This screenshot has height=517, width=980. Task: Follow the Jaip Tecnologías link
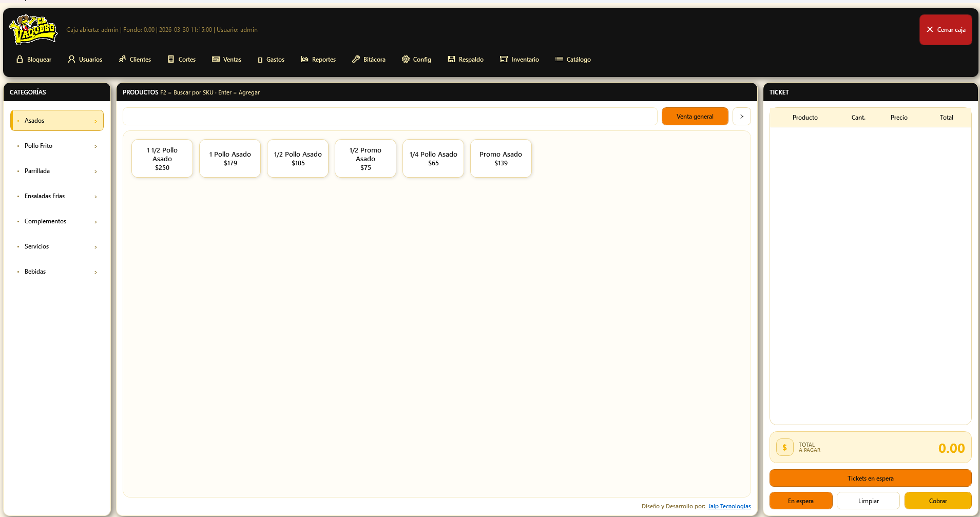coord(729,506)
